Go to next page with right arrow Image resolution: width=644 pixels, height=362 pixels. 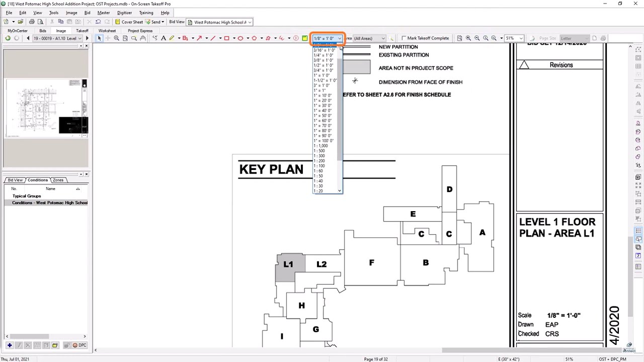(x=87, y=38)
